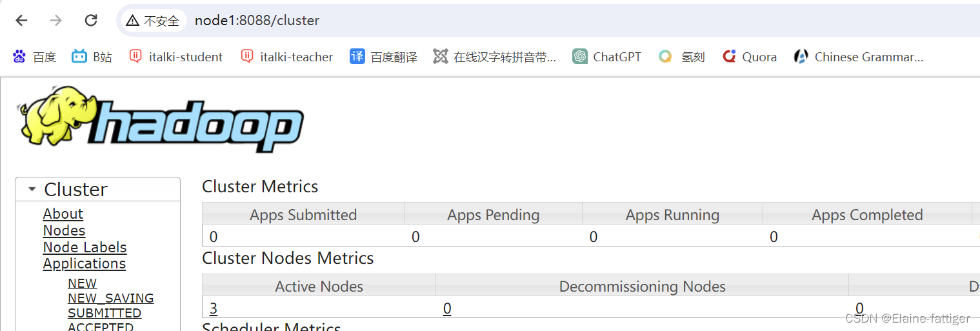Click the Apps Submitted column header
This screenshot has height=331, width=980.
[303, 215]
